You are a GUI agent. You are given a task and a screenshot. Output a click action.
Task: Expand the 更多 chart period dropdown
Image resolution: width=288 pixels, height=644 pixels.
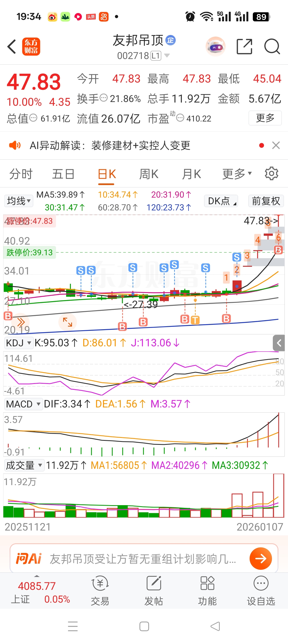tap(237, 174)
